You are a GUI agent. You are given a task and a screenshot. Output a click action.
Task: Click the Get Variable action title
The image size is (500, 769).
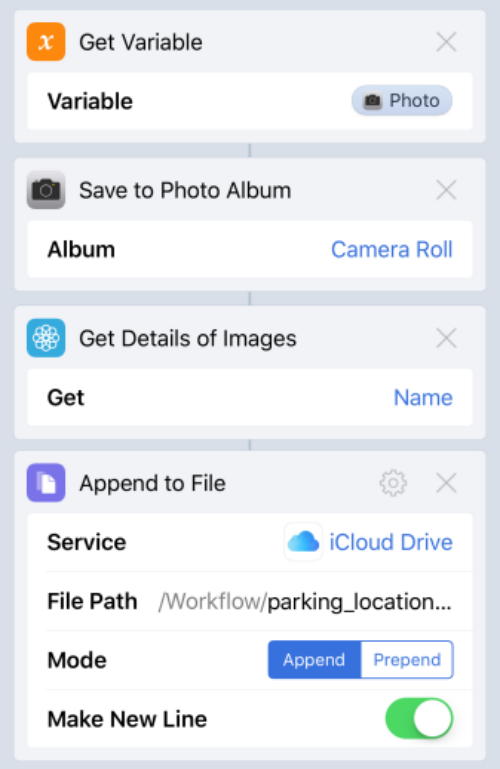(141, 42)
